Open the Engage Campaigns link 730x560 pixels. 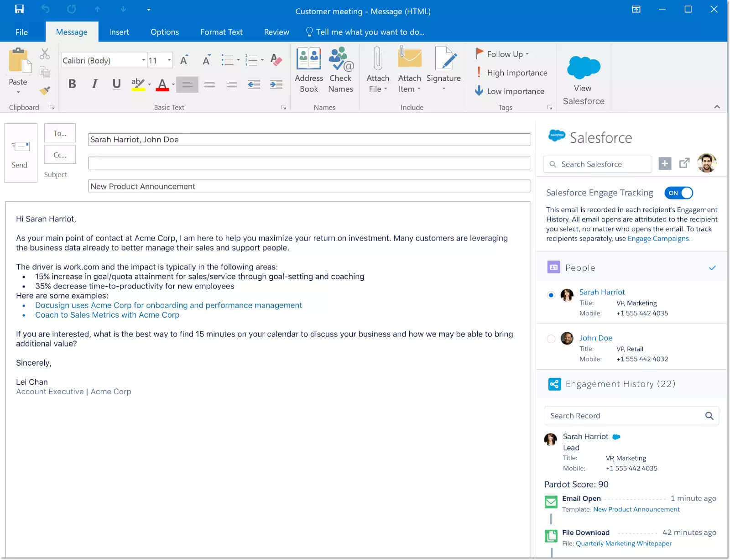click(x=658, y=239)
